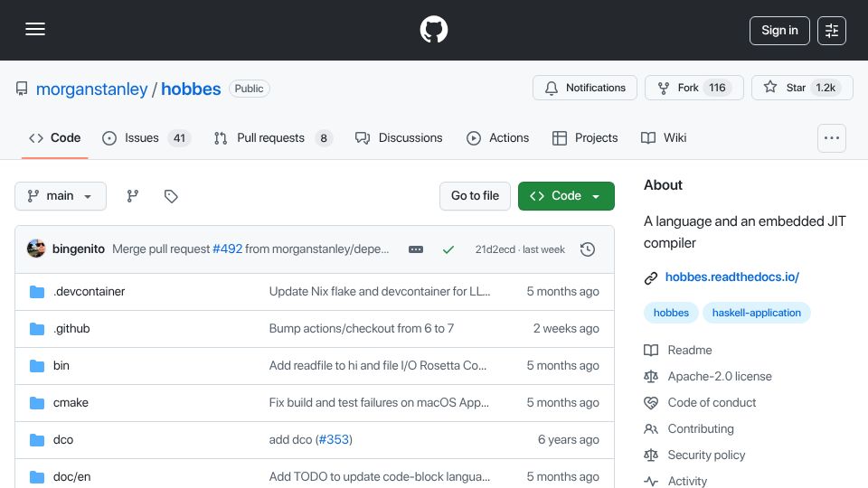Switch to the Code tab

click(x=55, y=137)
